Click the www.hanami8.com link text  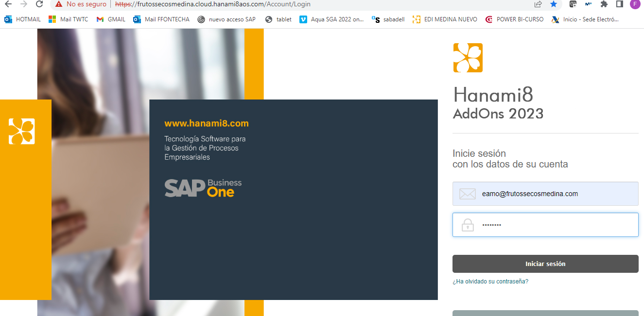pyautogui.click(x=207, y=123)
